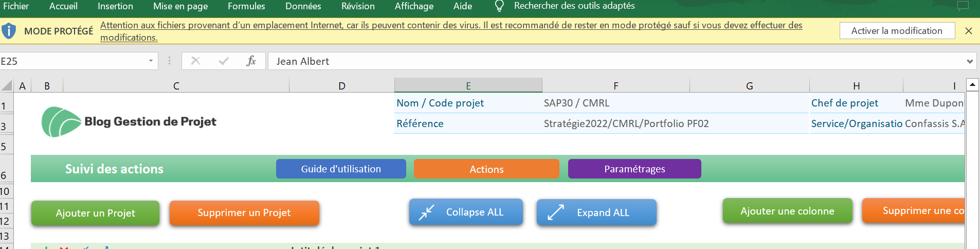980x249 pixels.
Task: Open the Mise en page tab
Action: [180, 6]
